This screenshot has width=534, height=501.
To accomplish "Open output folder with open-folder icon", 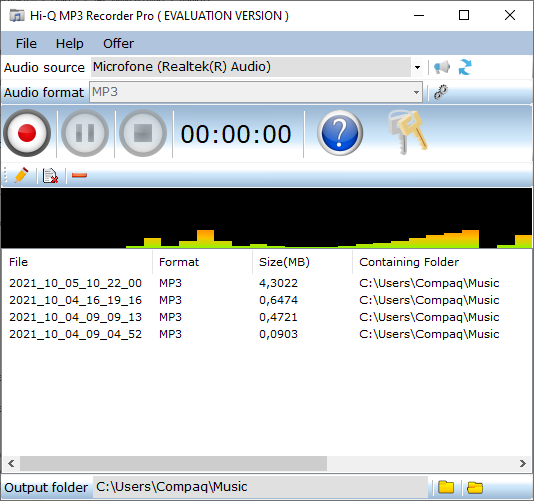I will point(475,487).
